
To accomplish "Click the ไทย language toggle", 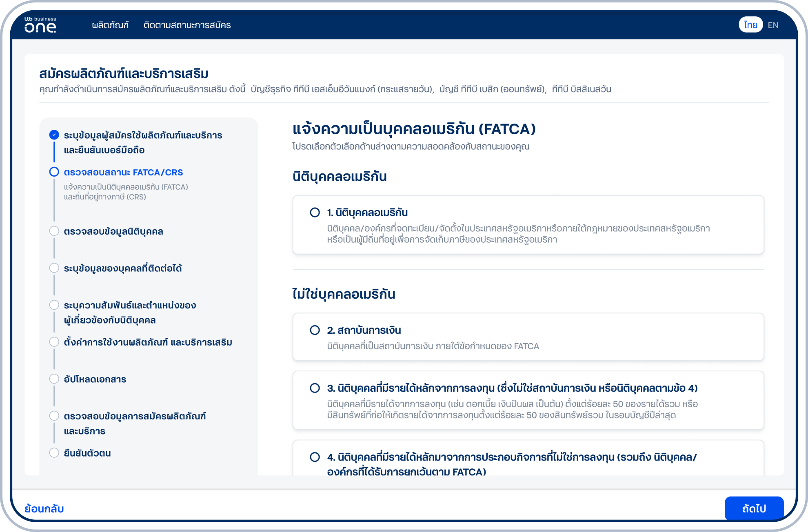I will point(751,25).
